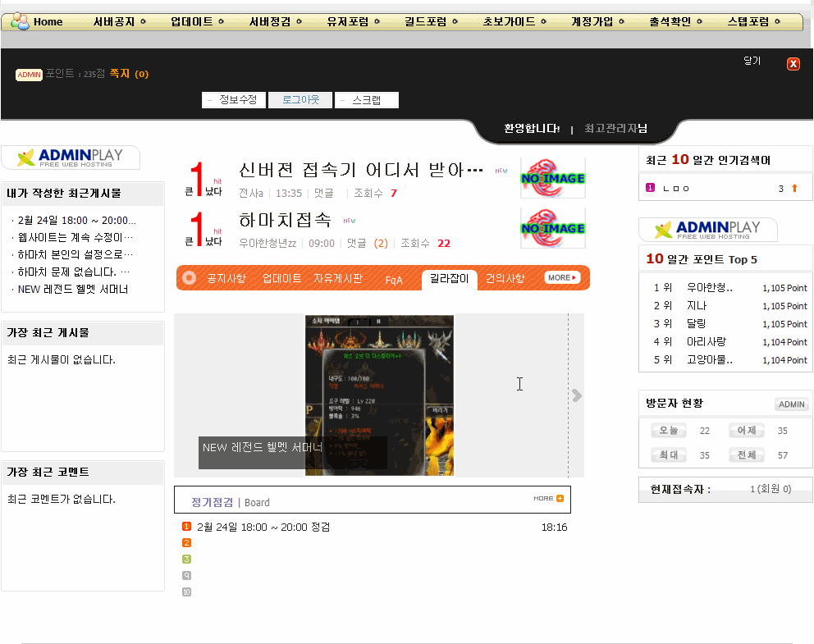Click number 2 icon in board list

[x=187, y=543]
